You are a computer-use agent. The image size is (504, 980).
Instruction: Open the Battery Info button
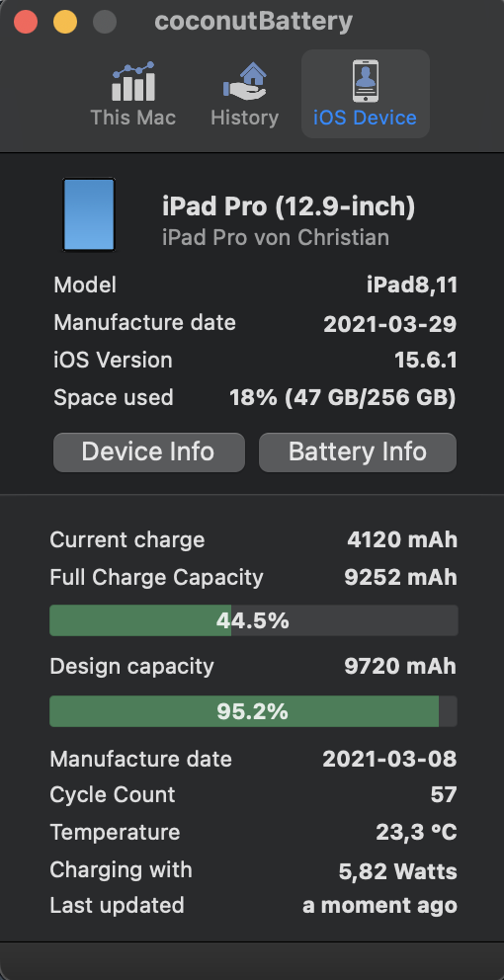click(358, 451)
